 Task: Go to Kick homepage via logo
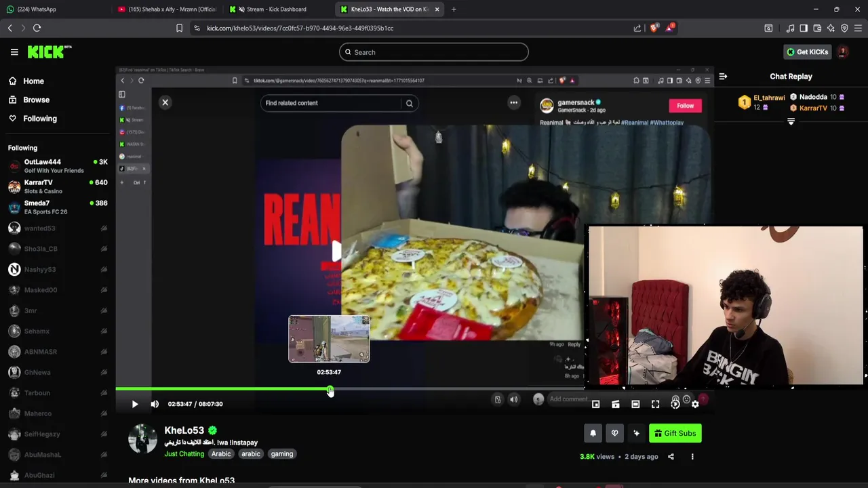click(50, 52)
